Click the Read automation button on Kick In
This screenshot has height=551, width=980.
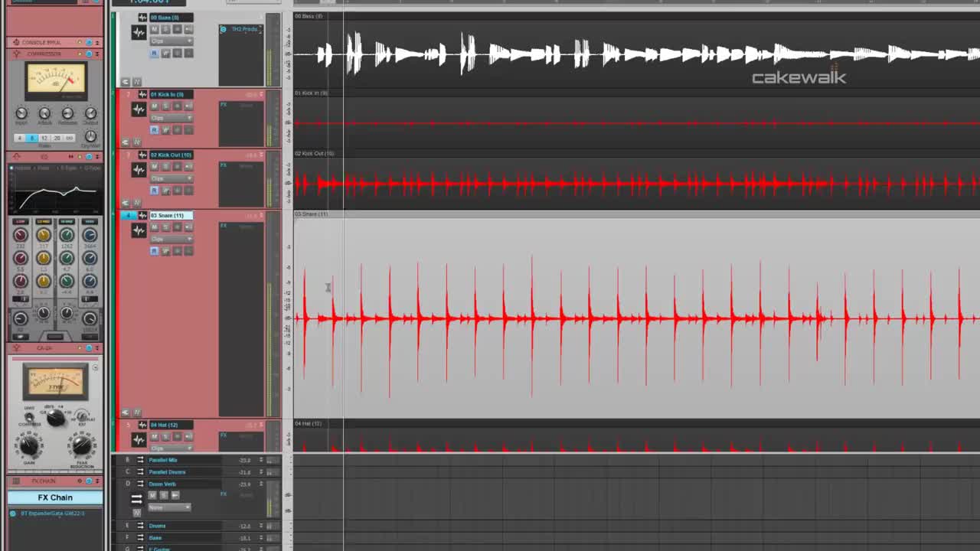tap(154, 129)
